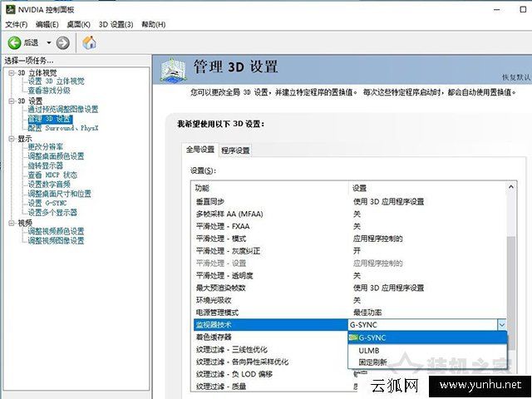
Task: Switch to the 程序设置 tab
Action: tap(235, 150)
